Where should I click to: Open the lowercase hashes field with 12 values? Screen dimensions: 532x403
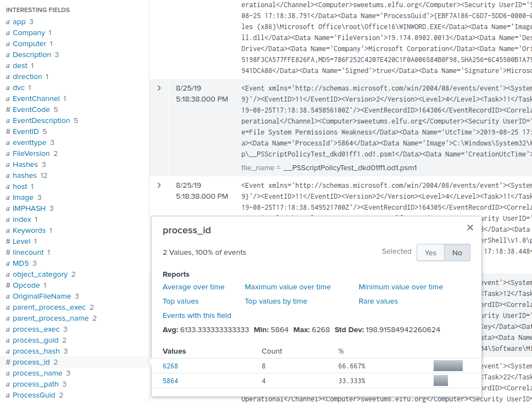pyautogui.click(x=24, y=175)
